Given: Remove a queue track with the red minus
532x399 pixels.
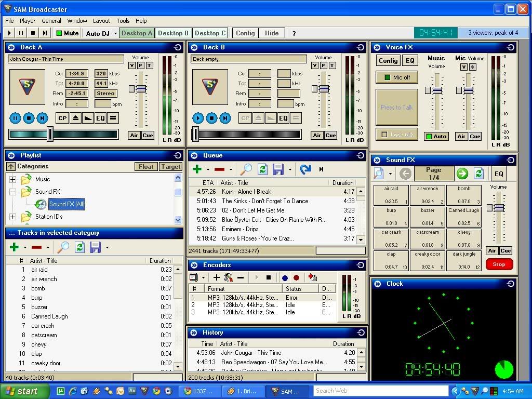Looking at the screenshot, I should tap(220, 169).
